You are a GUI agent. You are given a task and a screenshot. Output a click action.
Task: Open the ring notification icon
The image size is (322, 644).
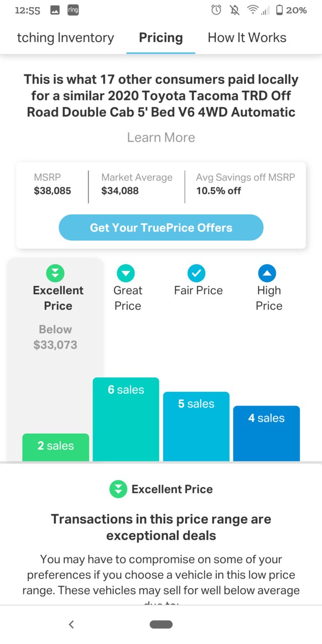coord(72,10)
